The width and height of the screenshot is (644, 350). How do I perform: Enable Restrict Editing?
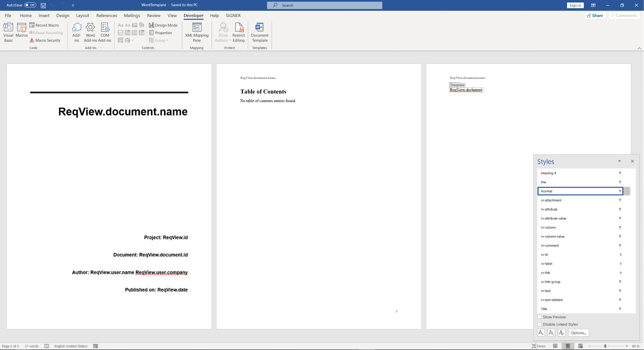(x=238, y=32)
